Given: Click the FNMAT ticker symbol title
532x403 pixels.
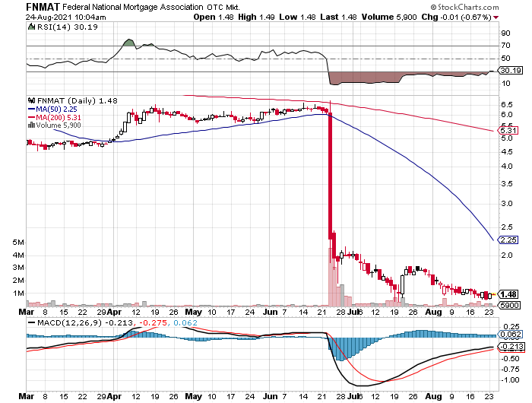Looking at the screenshot, I should click(43, 7).
